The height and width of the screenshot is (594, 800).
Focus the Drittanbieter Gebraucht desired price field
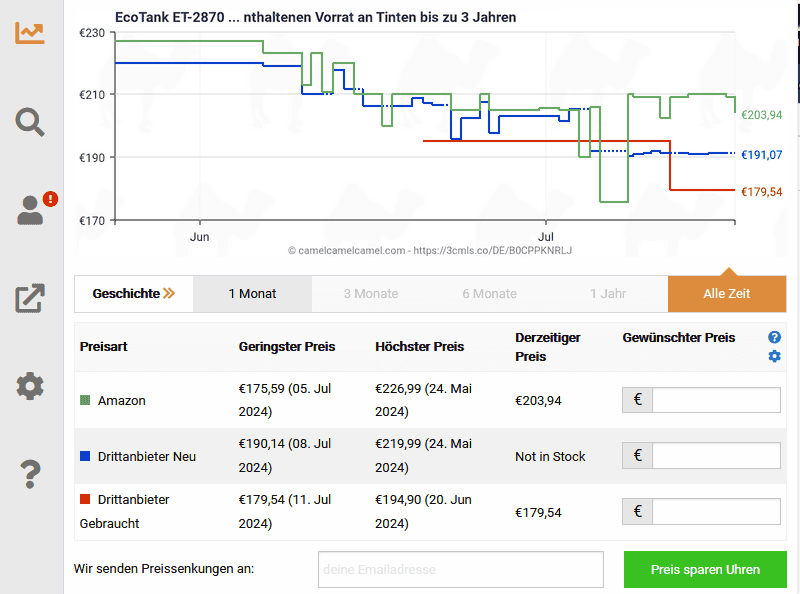tap(716, 512)
